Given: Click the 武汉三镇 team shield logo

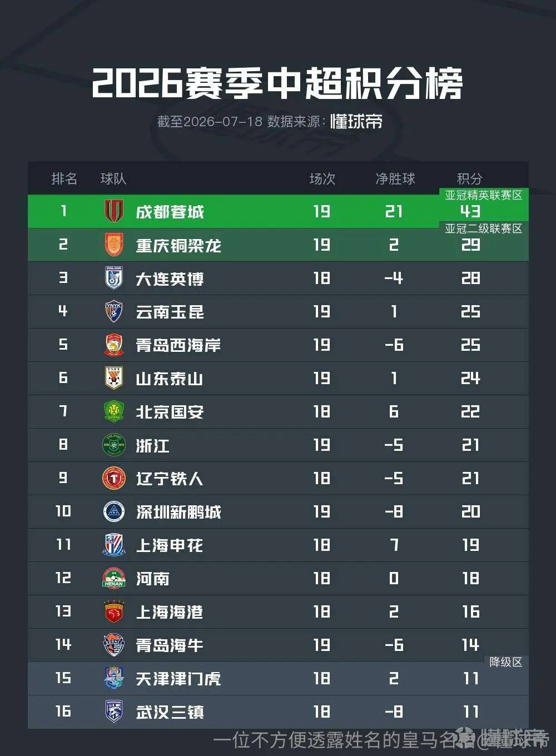Looking at the screenshot, I should (114, 712).
